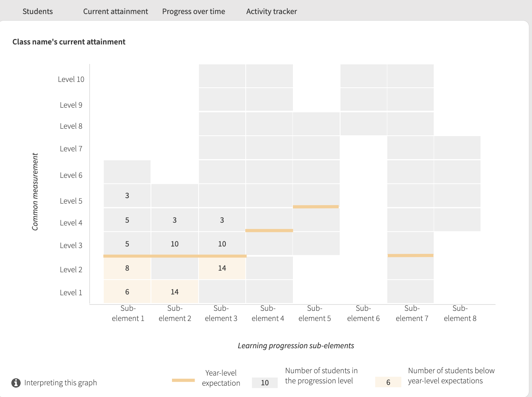The height and width of the screenshot is (397, 532).
Task: Select Sub-element 1 Level 2 cell showing 8
Action: click(127, 268)
